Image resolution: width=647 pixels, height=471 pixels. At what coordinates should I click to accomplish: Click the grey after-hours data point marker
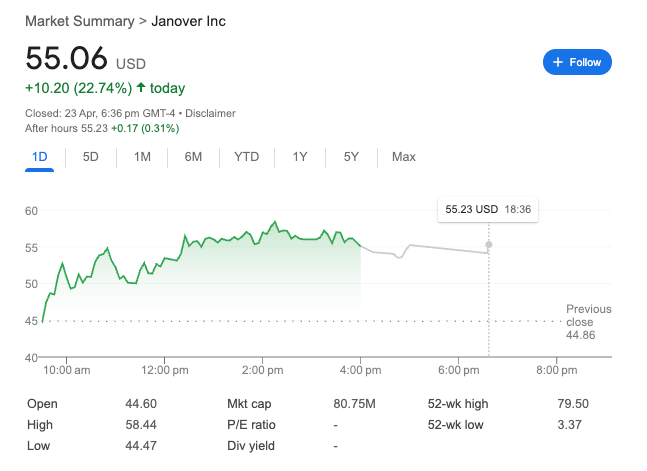(489, 245)
